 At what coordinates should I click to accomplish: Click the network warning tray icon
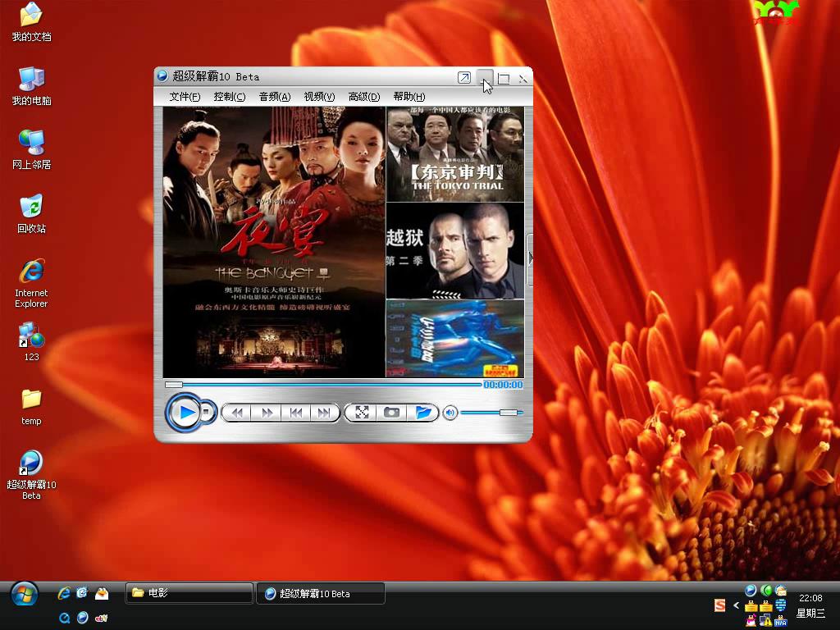(766, 620)
